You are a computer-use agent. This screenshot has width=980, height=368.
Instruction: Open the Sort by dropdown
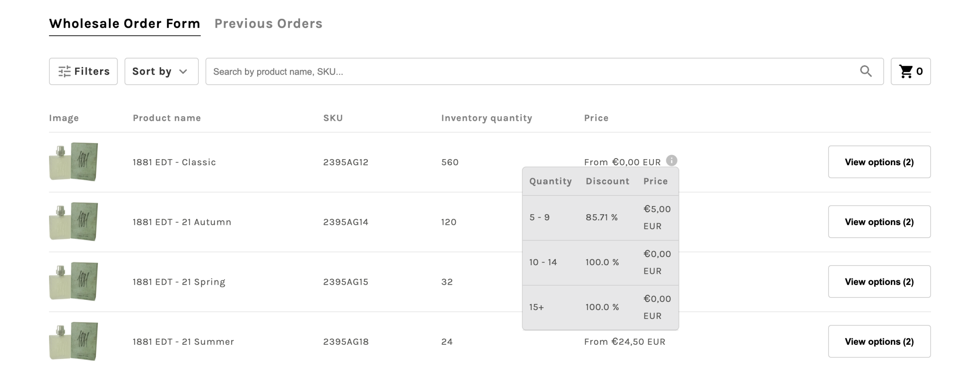[x=161, y=71]
